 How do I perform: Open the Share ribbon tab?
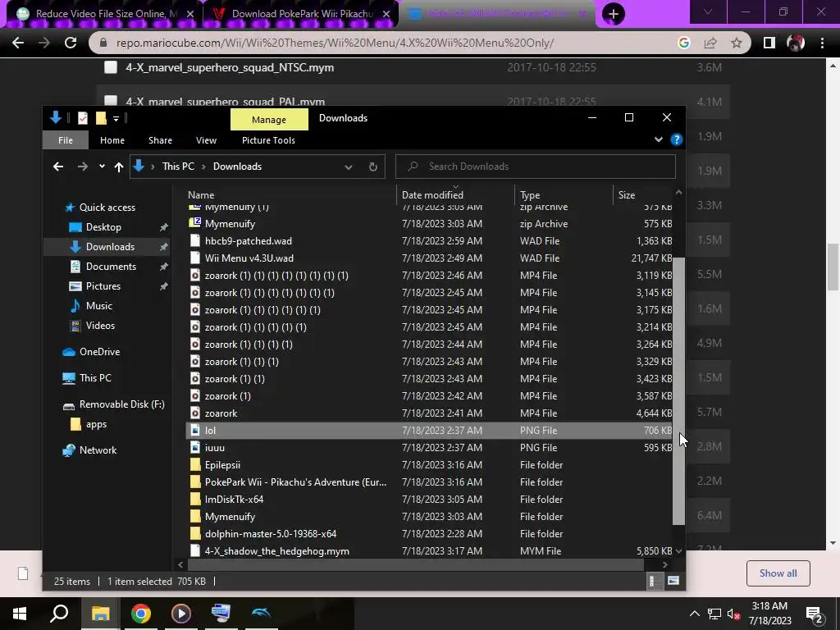160,140
